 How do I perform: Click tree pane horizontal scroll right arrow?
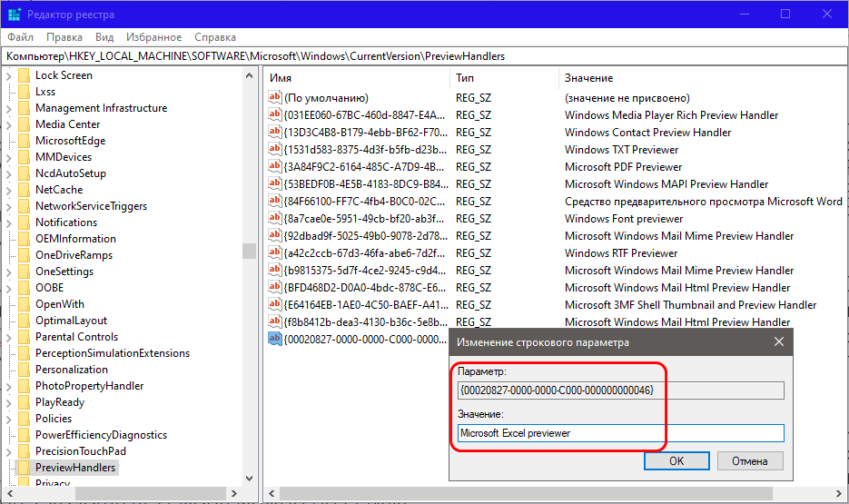pos(234,493)
